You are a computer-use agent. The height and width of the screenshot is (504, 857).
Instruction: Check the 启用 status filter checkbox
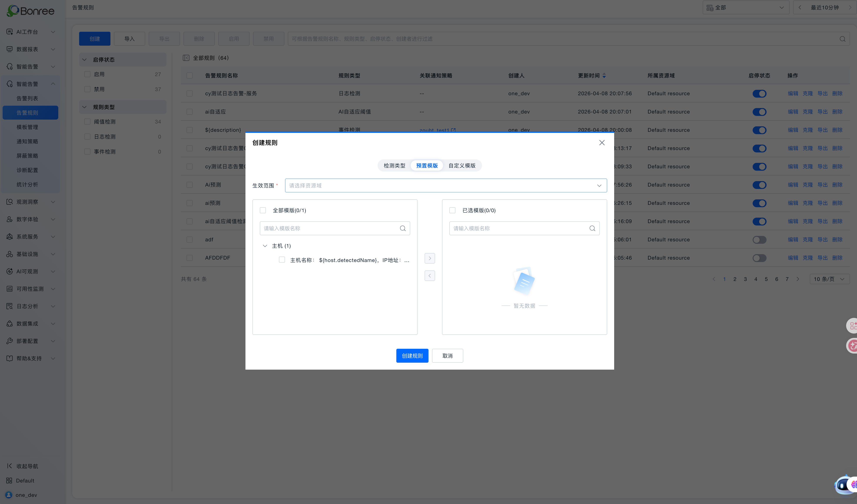pyautogui.click(x=87, y=74)
